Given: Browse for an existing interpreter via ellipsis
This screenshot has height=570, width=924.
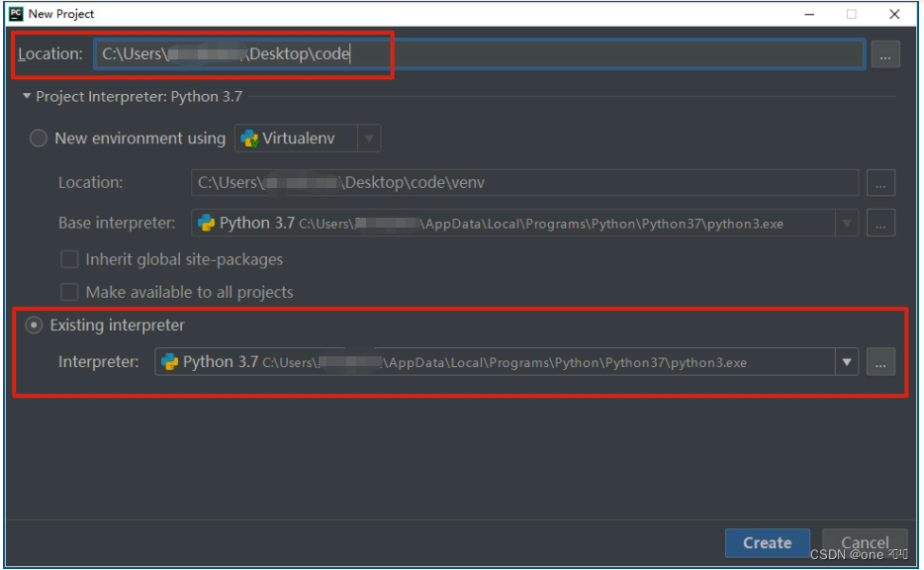Looking at the screenshot, I should coord(880,362).
